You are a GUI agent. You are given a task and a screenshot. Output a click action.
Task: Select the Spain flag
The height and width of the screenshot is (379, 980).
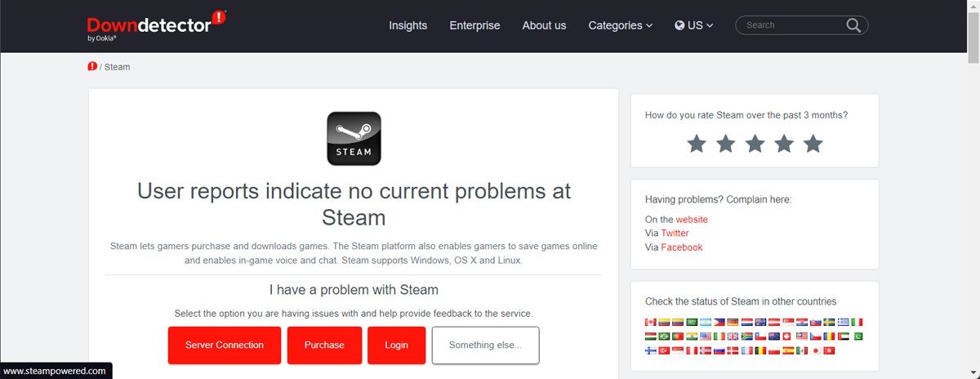[788, 350]
